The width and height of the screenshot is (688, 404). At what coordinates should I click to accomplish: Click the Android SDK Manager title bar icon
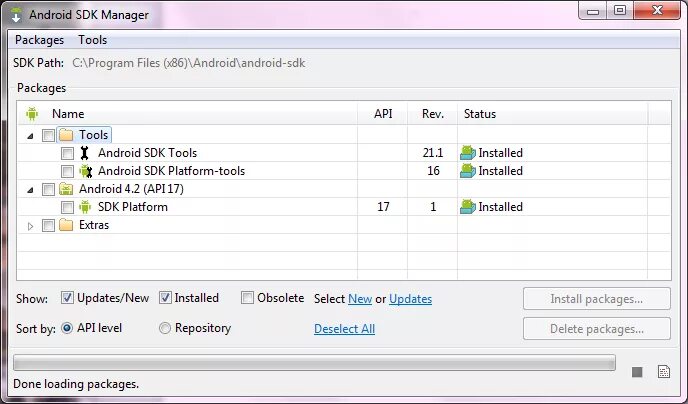click(16, 14)
